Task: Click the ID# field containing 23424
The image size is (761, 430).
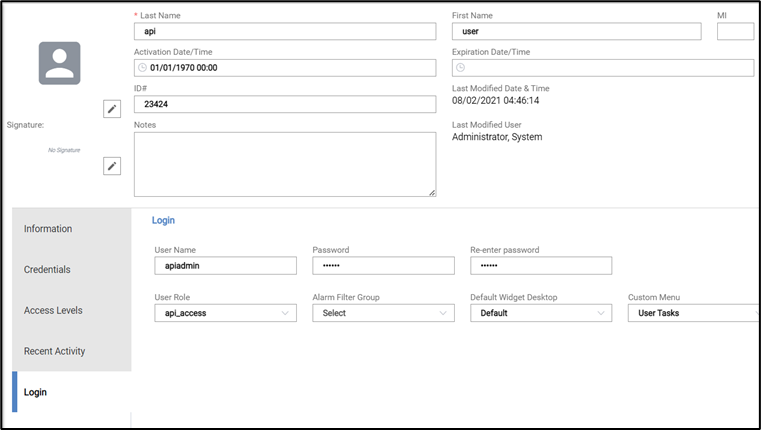Action: (285, 104)
